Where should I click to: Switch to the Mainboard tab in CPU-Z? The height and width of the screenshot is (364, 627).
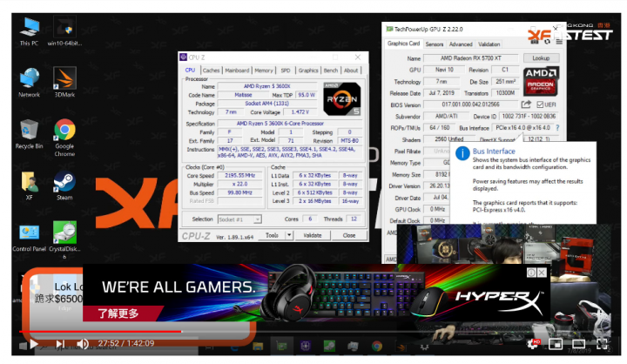tap(237, 71)
